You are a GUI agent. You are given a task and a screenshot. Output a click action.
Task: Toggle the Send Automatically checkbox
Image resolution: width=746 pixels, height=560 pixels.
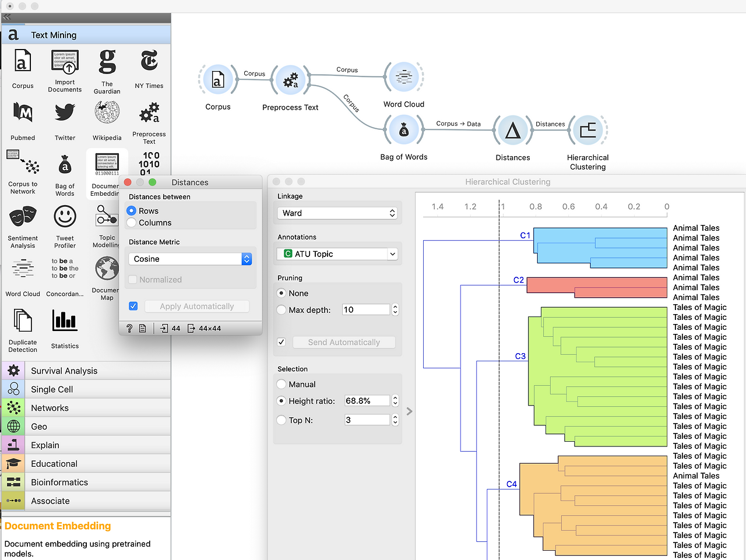point(281,342)
